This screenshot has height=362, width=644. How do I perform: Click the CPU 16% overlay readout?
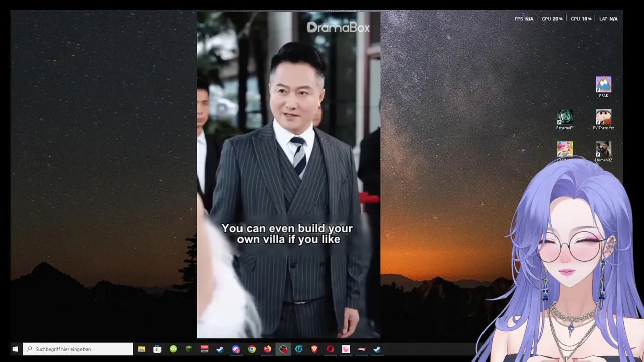pos(581,19)
